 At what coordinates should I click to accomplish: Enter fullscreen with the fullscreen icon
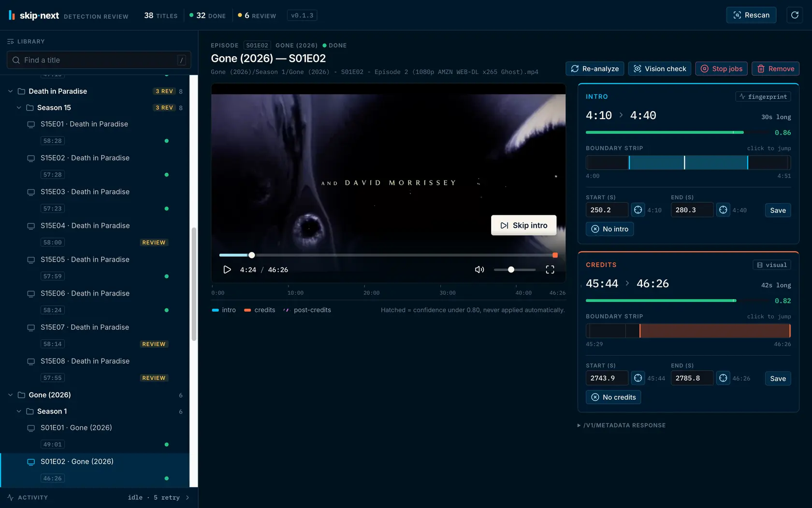(550, 270)
